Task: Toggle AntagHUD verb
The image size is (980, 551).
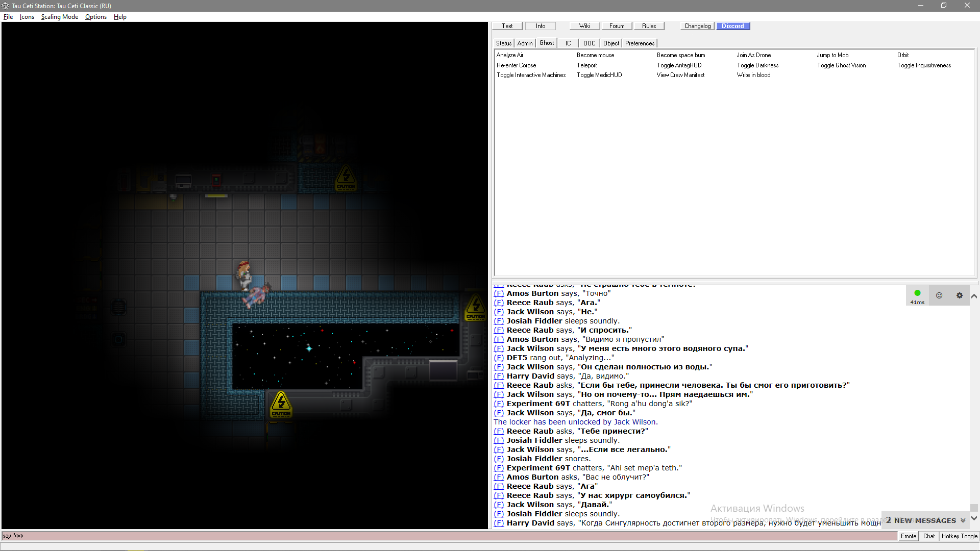Action: (x=679, y=65)
